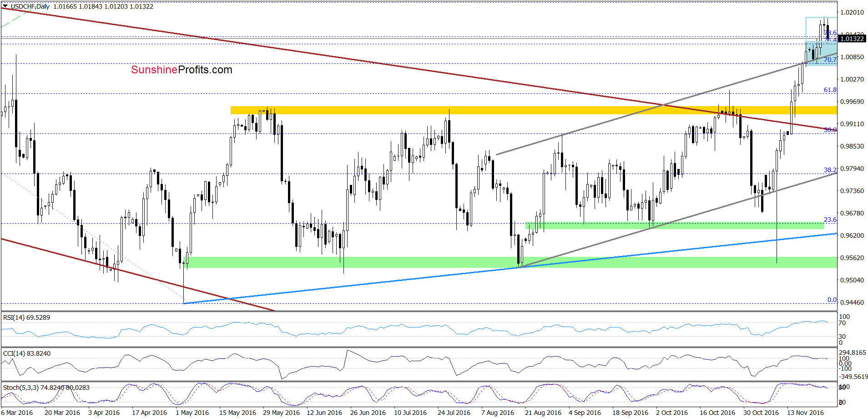
Task: Click the 0.95040 price axis label
Action: click(852, 280)
